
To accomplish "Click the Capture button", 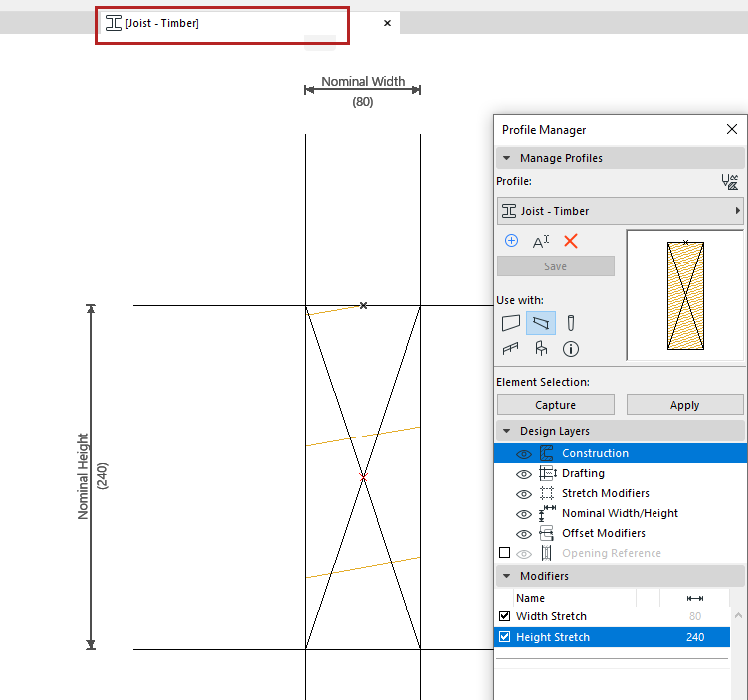I will click(x=555, y=405).
